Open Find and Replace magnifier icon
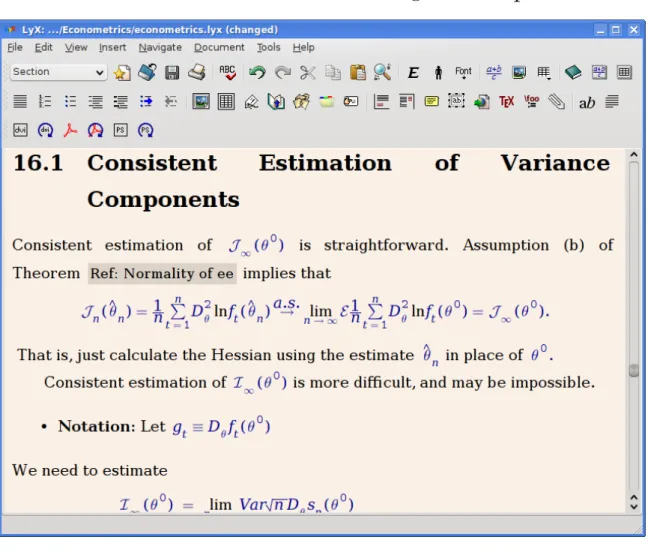648x552 pixels. click(382, 72)
